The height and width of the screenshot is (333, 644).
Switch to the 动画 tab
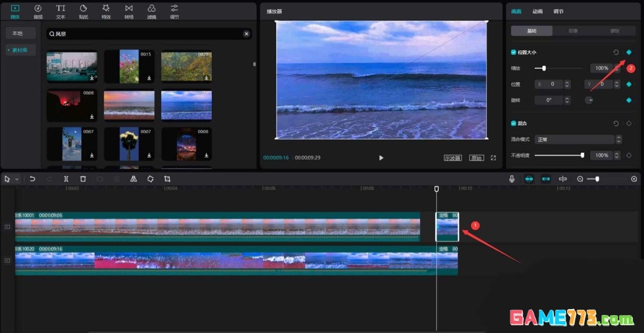(x=537, y=11)
